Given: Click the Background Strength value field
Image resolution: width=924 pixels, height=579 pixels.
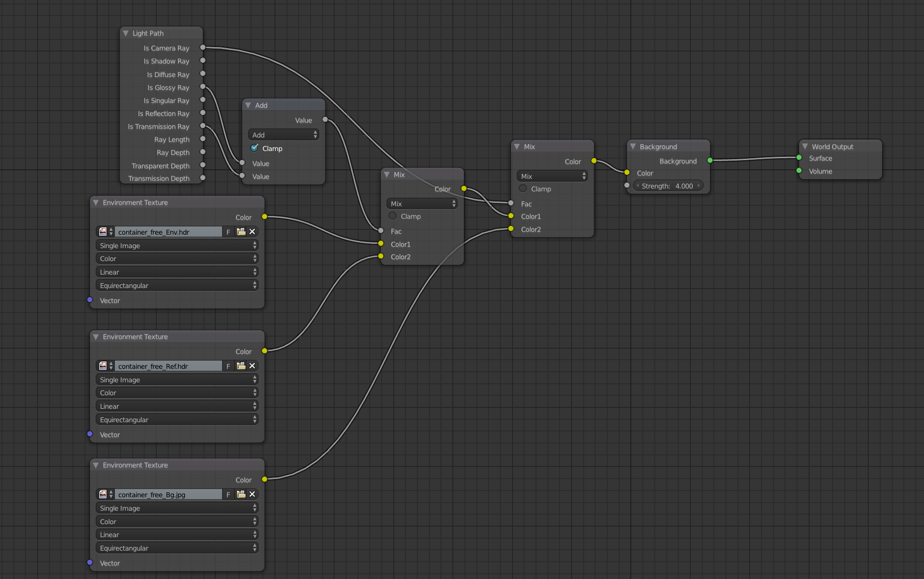Looking at the screenshot, I should point(668,186).
